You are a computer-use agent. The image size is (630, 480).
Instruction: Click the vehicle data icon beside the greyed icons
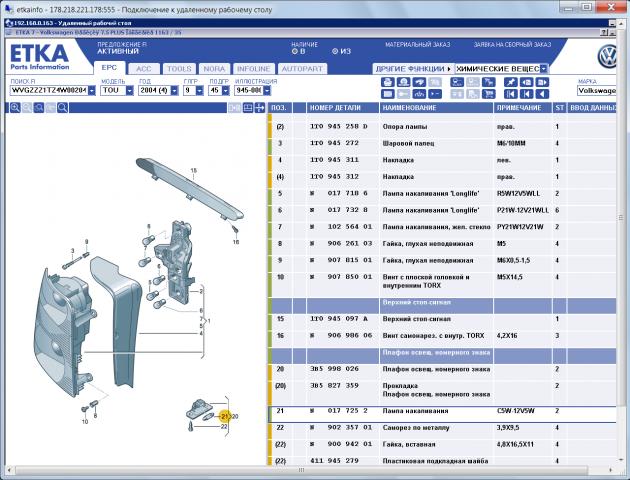(457, 82)
